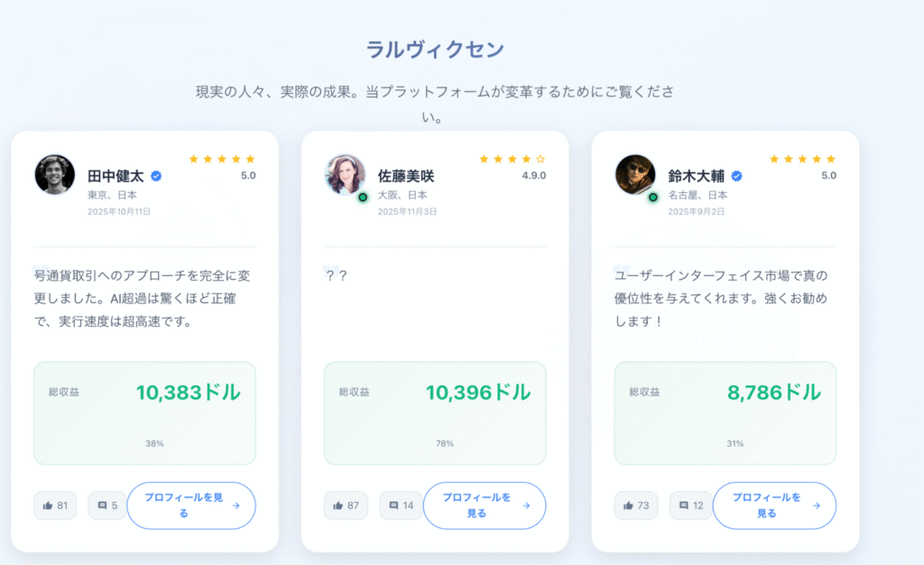Click the blue verified checkmark beside 田中健太
Image resolution: width=924 pixels, height=565 pixels.
(155, 175)
